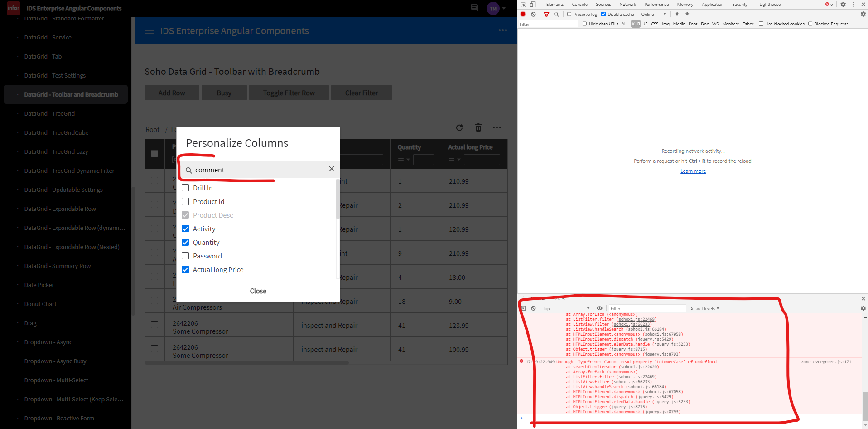Click the Learn more link

(693, 171)
